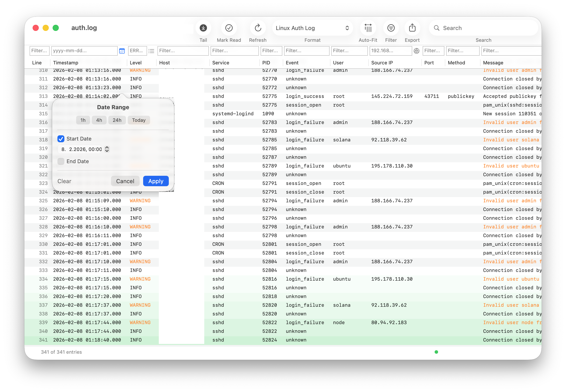Click the Tail icon in the toolbar
The image size is (566, 392).
click(203, 28)
